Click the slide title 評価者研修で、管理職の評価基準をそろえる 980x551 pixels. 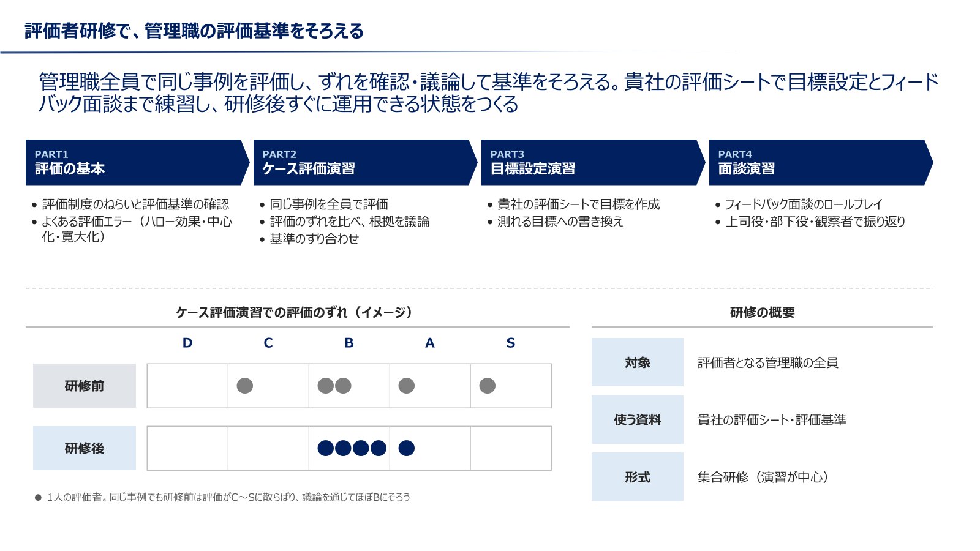click(194, 31)
